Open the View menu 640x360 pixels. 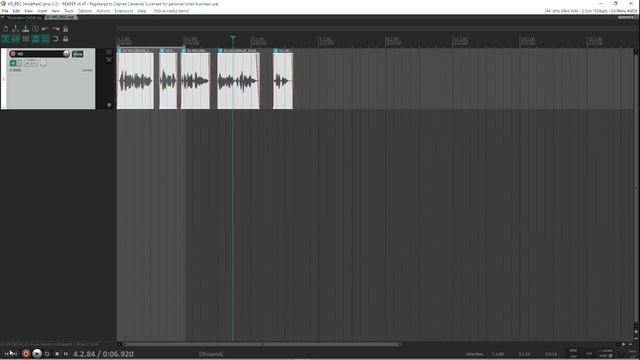tap(29, 11)
